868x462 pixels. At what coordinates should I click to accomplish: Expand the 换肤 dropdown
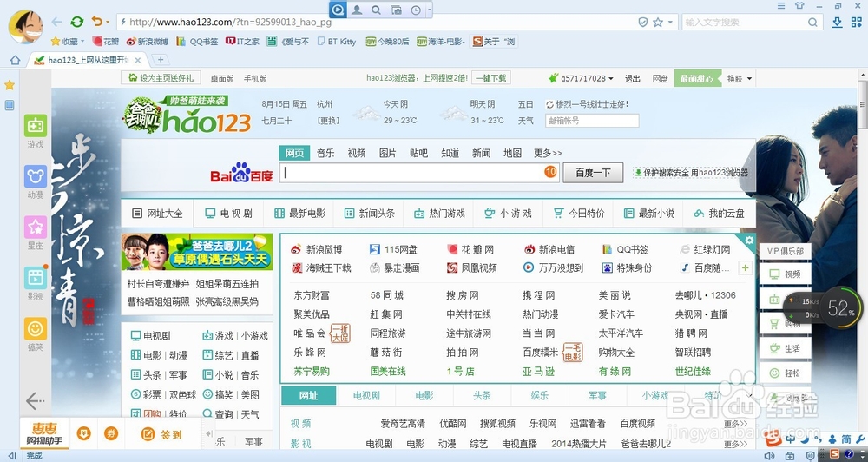click(750, 79)
